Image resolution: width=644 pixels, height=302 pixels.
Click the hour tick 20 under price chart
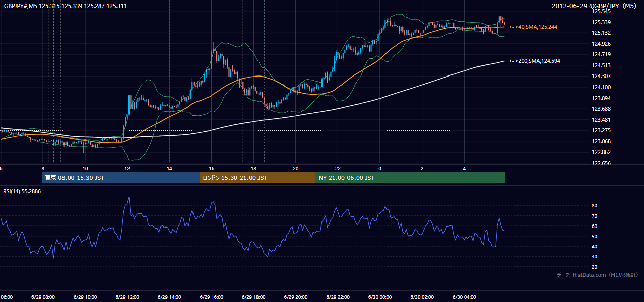click(296, 169)
